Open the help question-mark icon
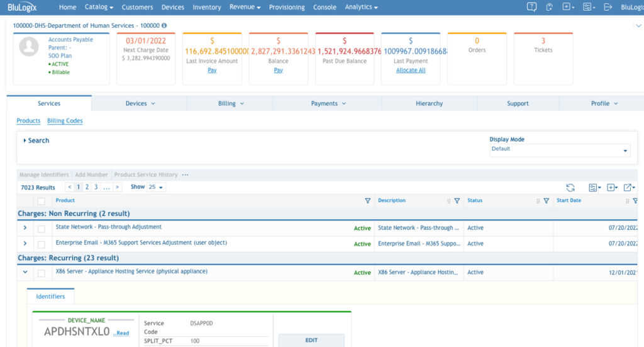The width and height of the screenshot is (644, 347). [531, 7]
